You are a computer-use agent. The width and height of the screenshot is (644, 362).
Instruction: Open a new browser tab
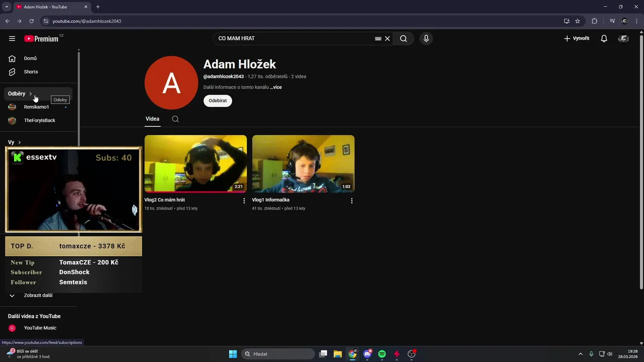pos(98,7)
